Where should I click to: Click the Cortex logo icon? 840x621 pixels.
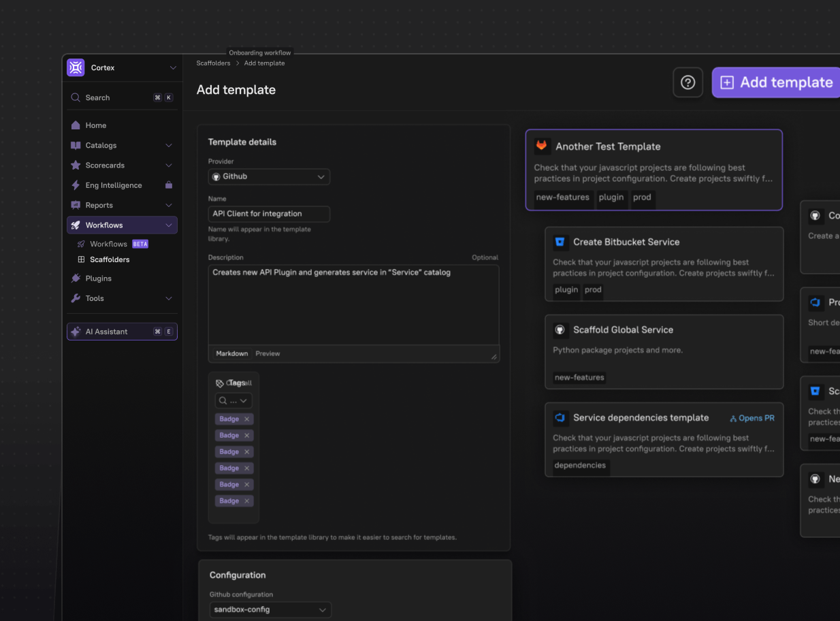click(76, 67)
